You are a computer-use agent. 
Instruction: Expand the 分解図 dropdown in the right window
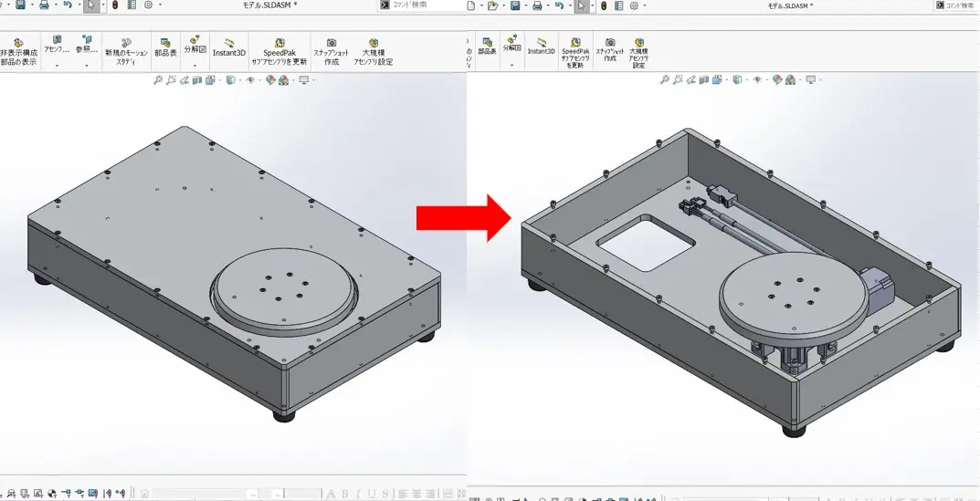tap(512, 65)
